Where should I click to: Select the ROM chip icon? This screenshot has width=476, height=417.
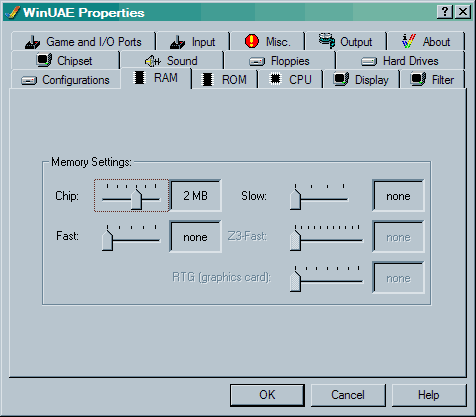point(207,80)
